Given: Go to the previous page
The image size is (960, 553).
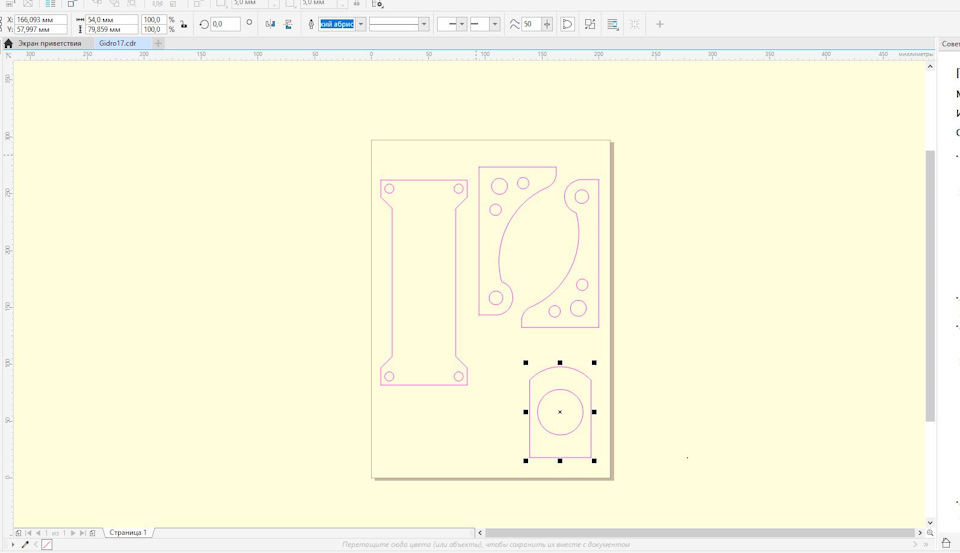Looking at the screenshot, I should (38, 533).
